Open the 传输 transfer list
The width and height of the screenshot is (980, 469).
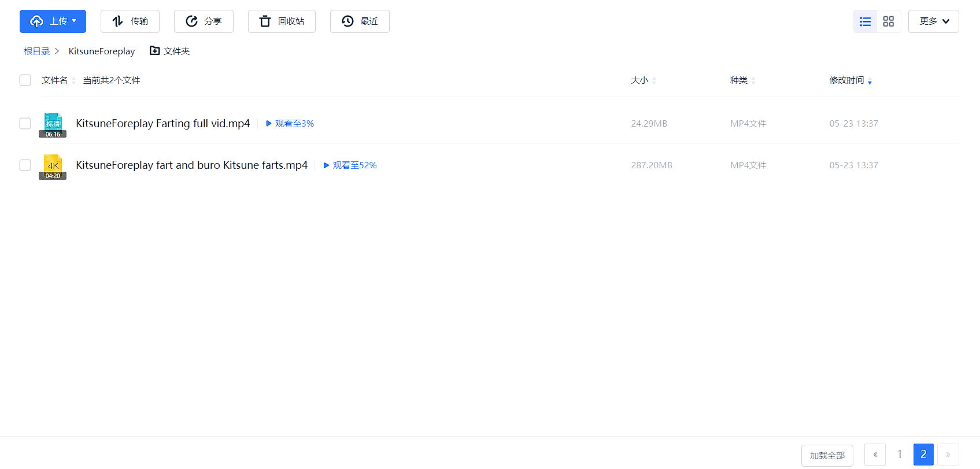click(130, 21)
